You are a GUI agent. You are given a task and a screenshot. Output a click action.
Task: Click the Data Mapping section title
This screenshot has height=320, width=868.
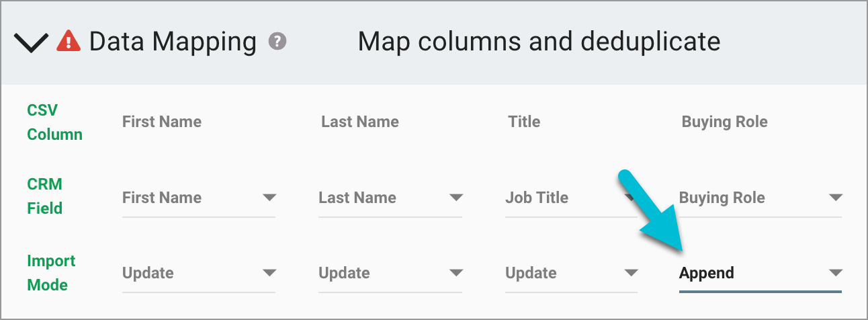coord(173,42)
